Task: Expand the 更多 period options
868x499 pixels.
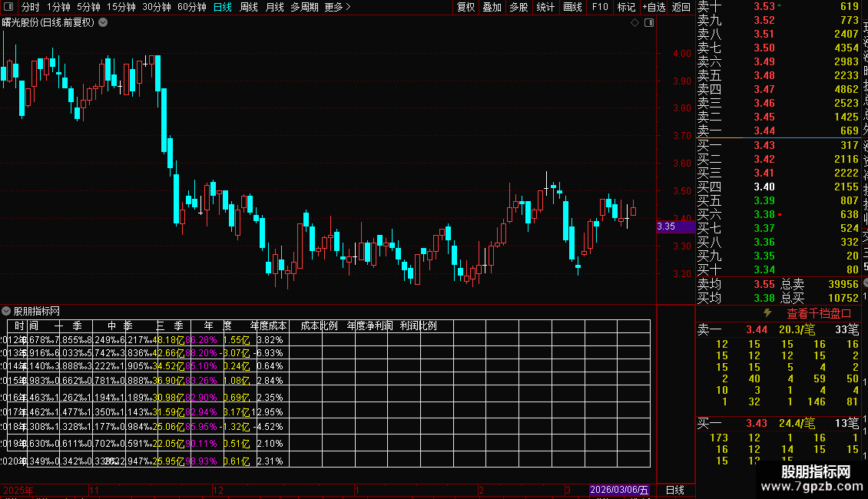Action: click(x=337, y=7)
